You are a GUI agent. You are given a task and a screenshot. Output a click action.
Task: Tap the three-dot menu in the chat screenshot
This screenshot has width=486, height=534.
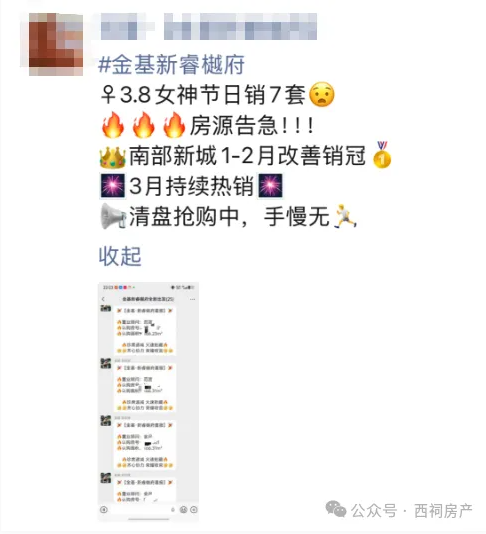[192, 299]
